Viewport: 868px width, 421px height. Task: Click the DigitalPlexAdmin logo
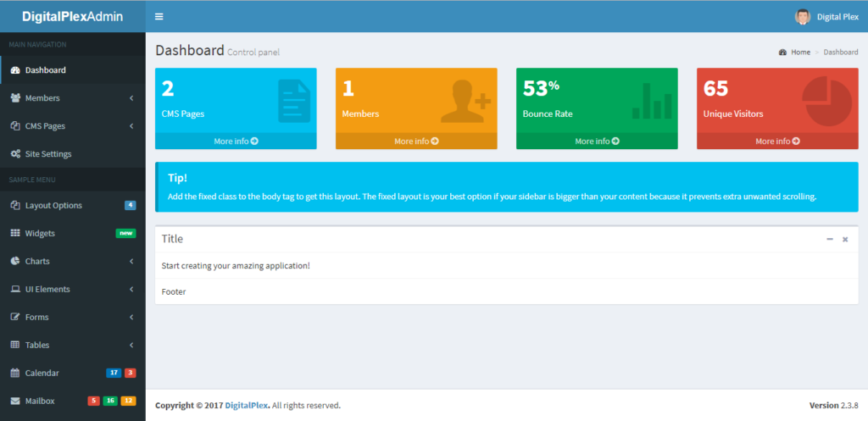pos(73,17)
